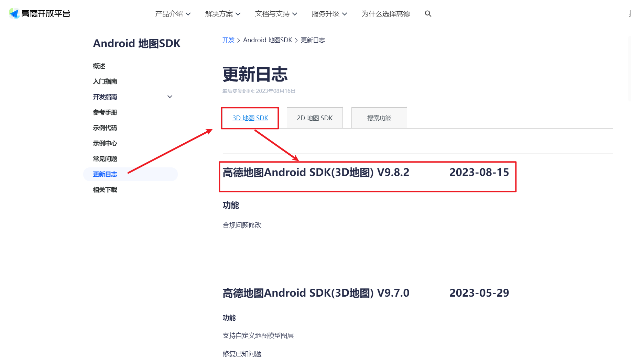Open 常见问题 in the sidebar
631x364 pixels.
coord(105,159)
